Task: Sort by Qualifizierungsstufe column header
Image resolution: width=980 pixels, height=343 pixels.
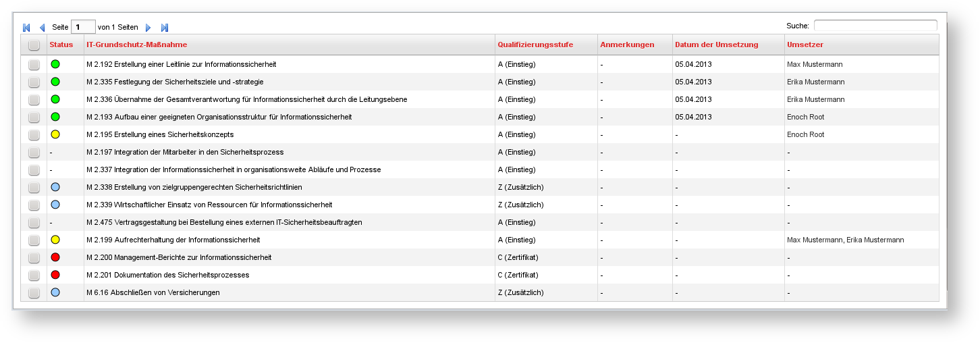Action: point(535,45)
